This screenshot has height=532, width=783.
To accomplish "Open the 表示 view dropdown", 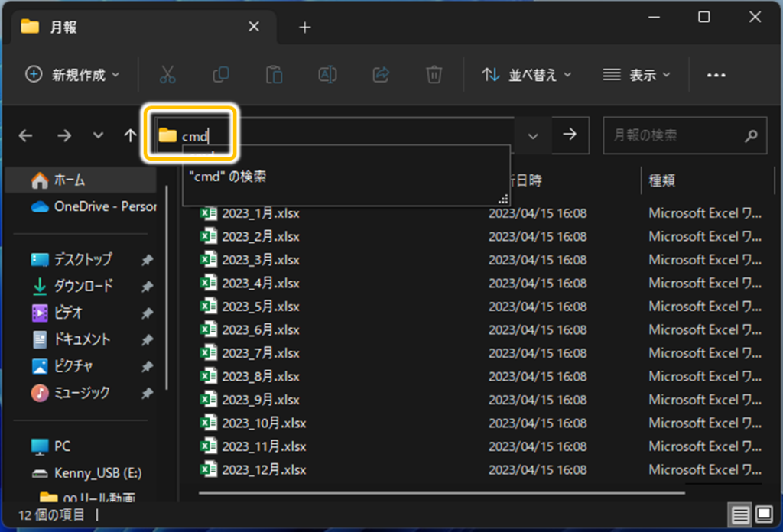I will pyautogui.click(x=636, y=74).
